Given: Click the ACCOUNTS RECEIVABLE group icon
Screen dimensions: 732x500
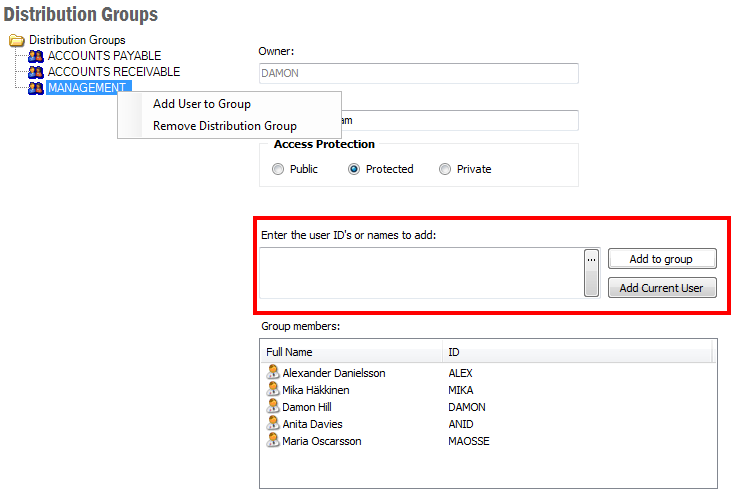Looking at the screenshot, I should pyautogui.click(x=37, y=72).
